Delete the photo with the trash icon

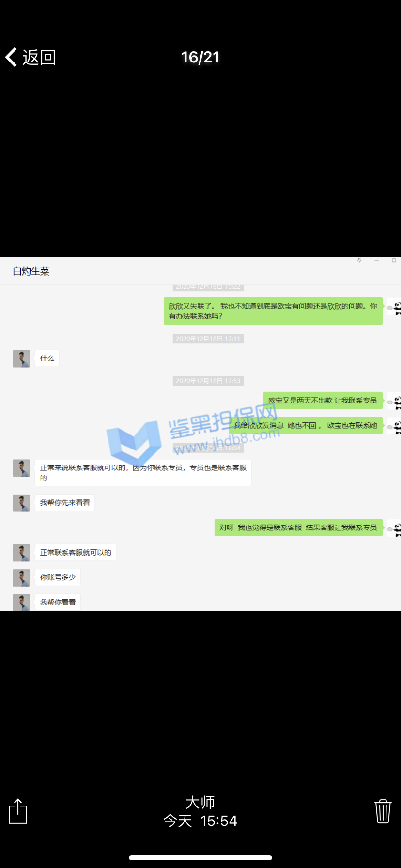[x=383, y=811]
